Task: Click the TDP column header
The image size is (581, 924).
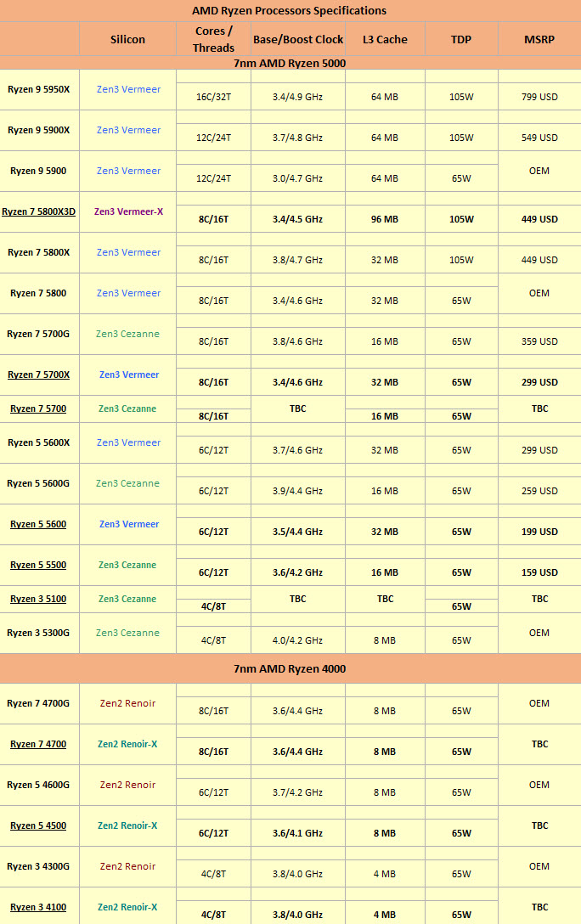Action: [x=461, y=39]
